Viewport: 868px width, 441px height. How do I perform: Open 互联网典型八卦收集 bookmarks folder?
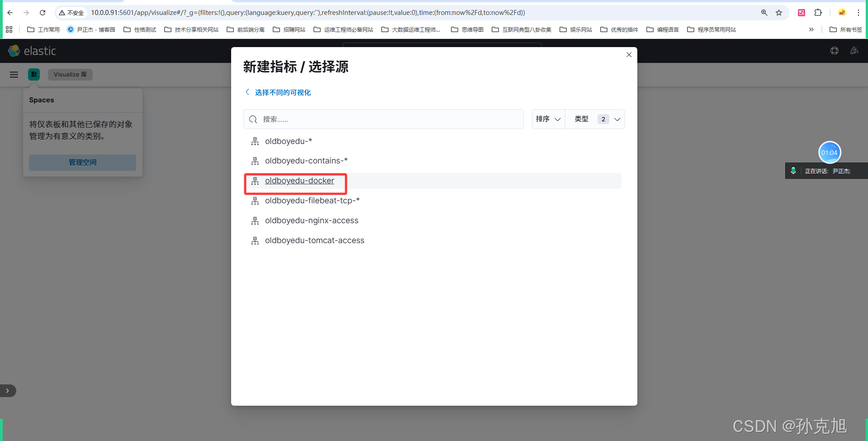point(522,29)
